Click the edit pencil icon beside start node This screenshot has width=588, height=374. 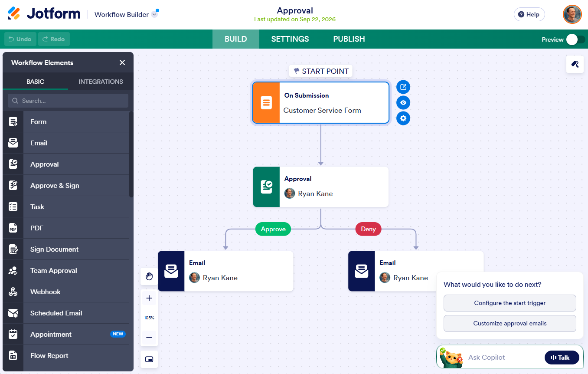pyautogui.click(x=403, y=87)
